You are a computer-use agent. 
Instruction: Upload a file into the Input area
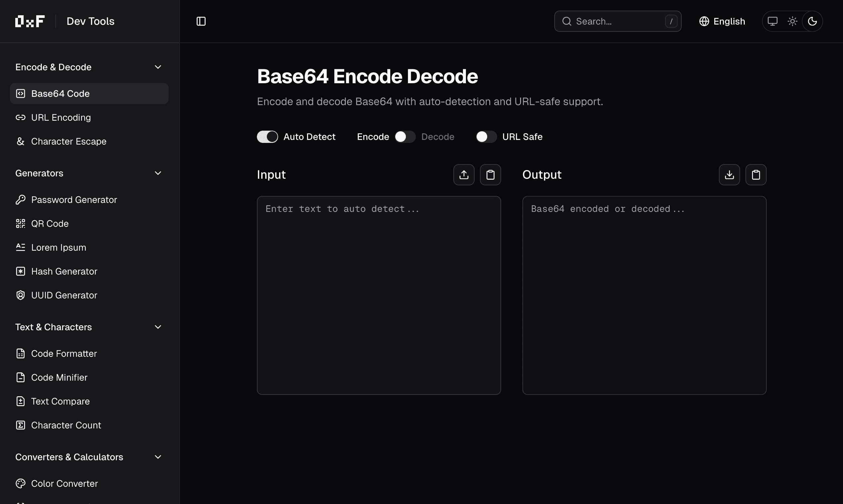click(x=464, y=174)
